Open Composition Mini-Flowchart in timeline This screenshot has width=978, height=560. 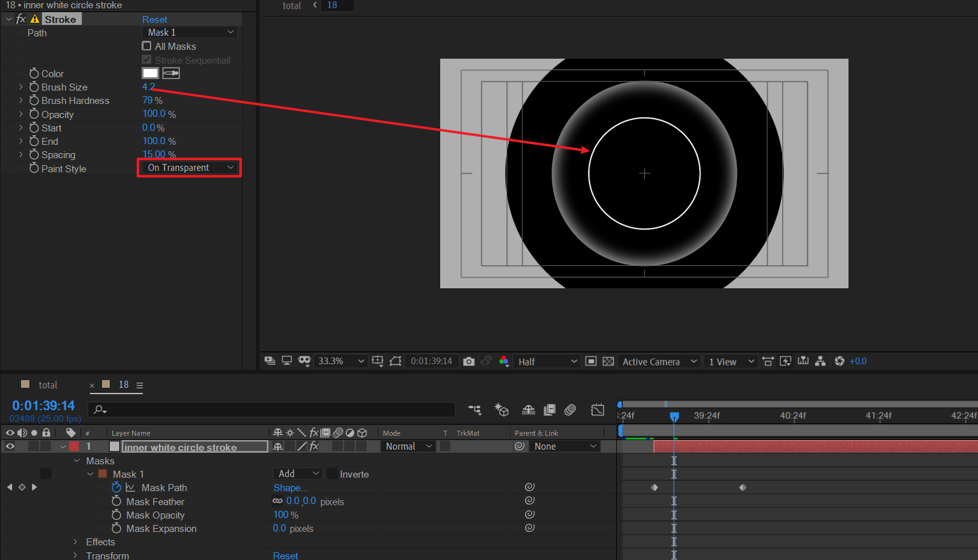(x=475, y=409)
